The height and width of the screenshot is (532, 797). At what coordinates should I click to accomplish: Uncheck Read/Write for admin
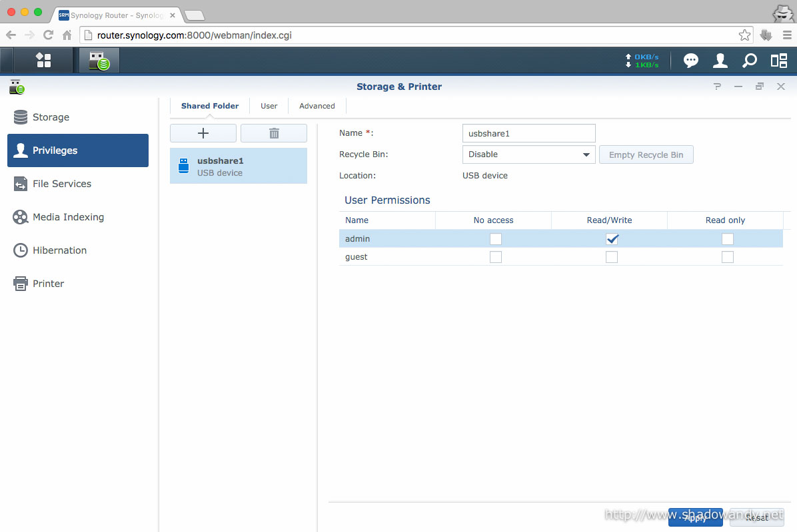[612, 239]
